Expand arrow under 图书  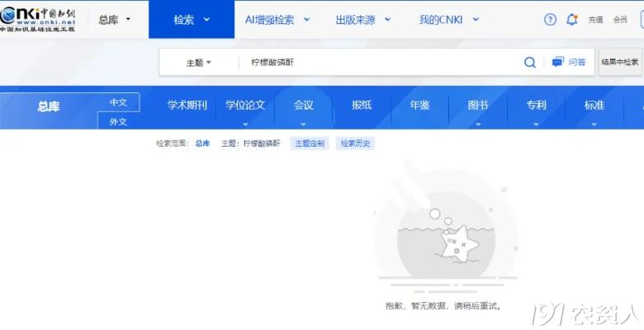coord(478,124)
